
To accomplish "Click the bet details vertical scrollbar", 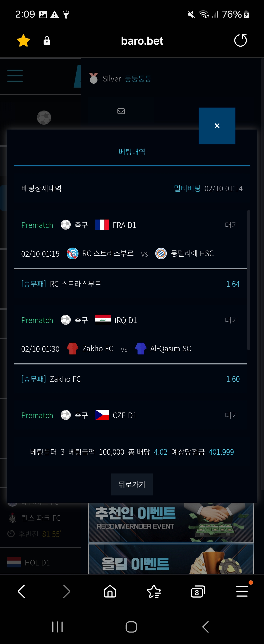I will point(248,280).
